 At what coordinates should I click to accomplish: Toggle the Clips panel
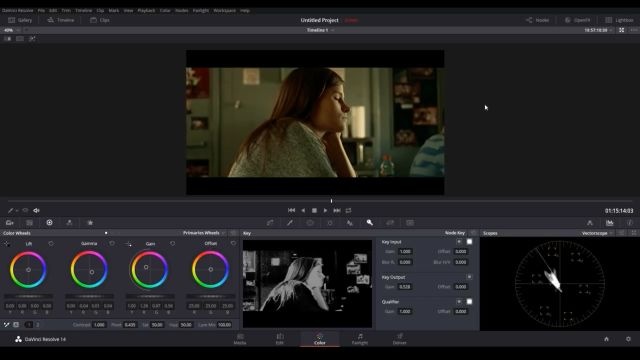tap(100, 20)
